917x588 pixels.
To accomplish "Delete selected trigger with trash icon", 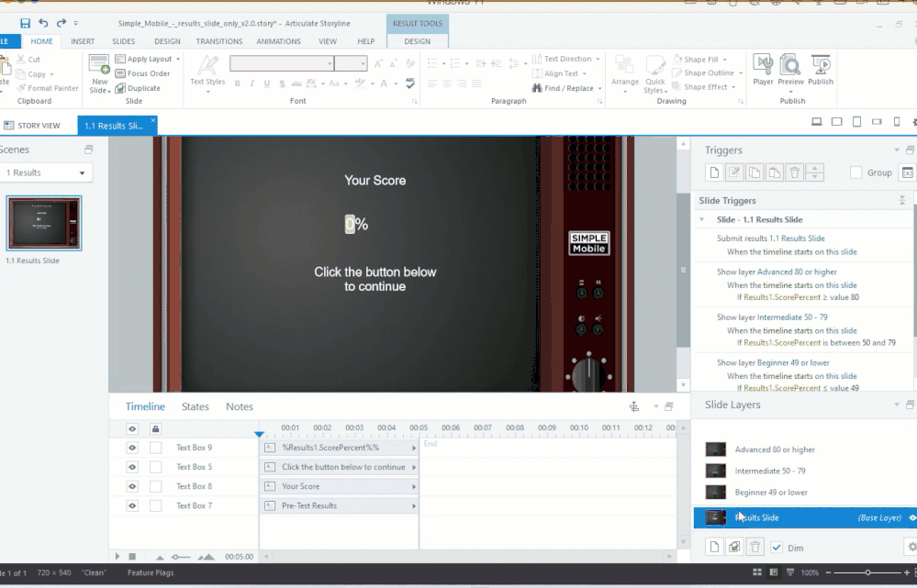I will [795, 172].
